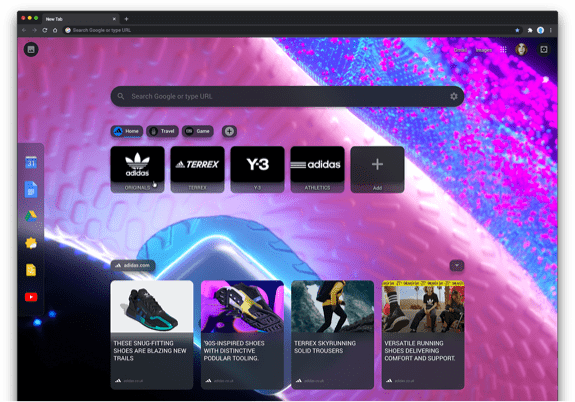
Task: Open Google Drive sidebar icon
Action: tap(31, 216)
